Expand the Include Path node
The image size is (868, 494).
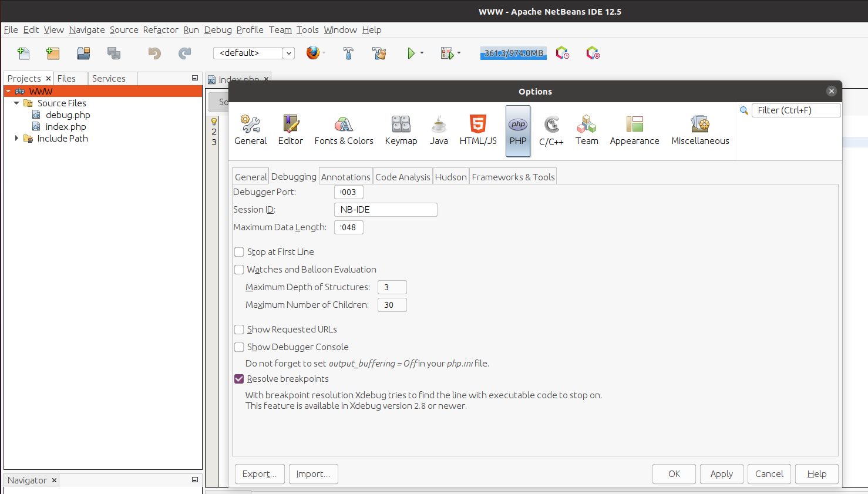tap(16, 138)
